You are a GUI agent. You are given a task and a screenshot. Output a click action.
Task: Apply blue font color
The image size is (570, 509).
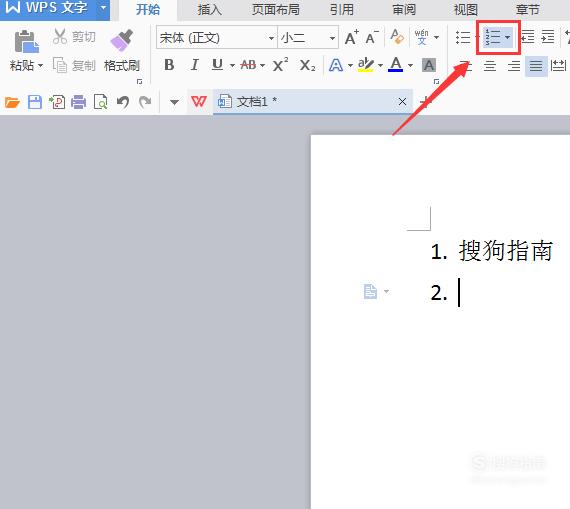pyautogui.click(x=396, y=65)
